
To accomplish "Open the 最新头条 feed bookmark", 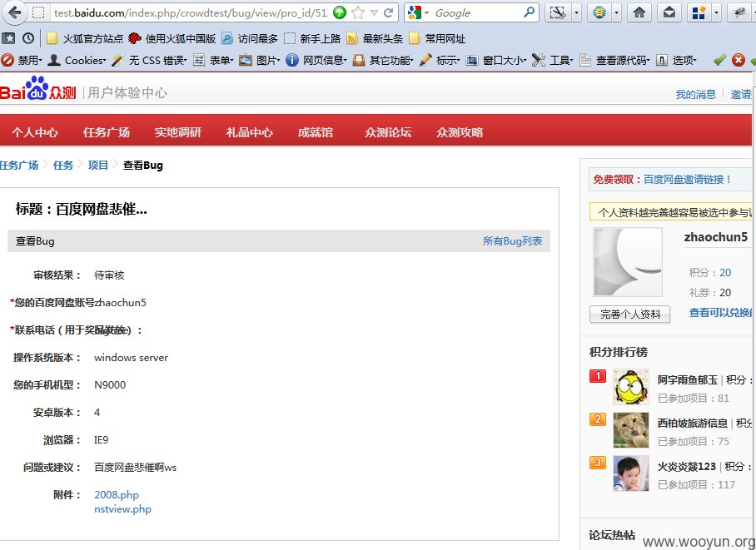I will click(375, 38).
